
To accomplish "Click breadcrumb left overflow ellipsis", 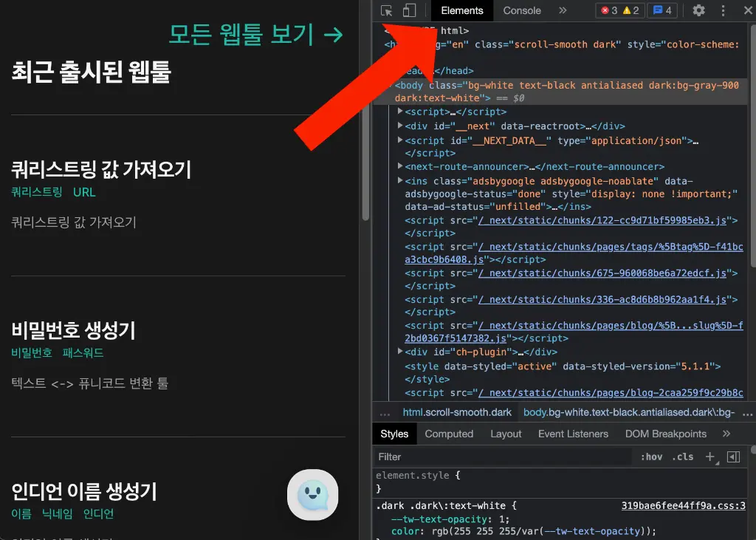I will click(384, 414).
